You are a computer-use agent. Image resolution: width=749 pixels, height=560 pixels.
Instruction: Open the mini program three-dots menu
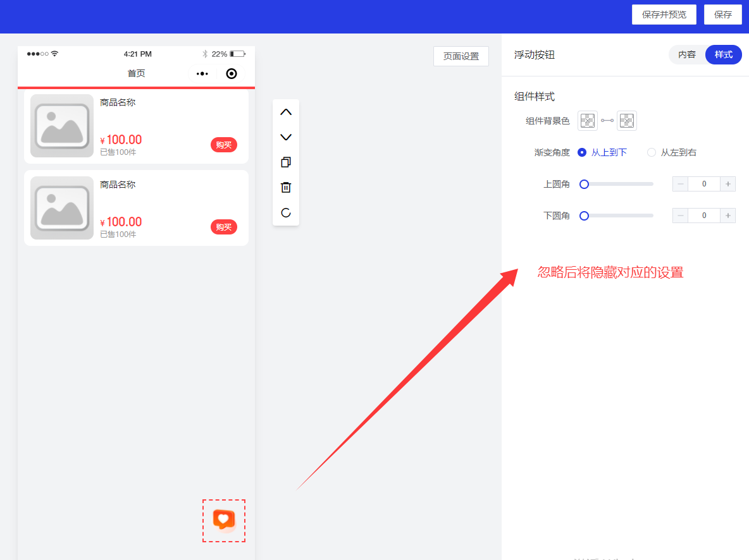pyautogui.click(x=202, y=73)
